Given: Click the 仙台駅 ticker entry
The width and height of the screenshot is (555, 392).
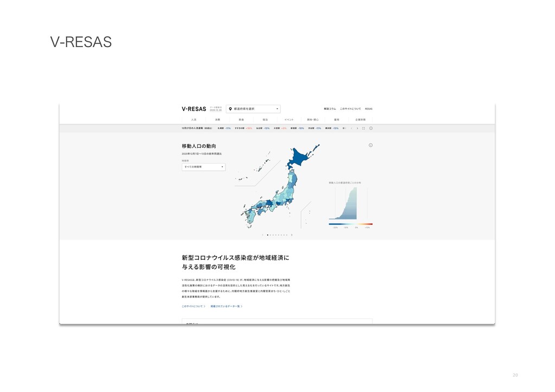Looking at the screenshot, I should click(x=263, y=128).
